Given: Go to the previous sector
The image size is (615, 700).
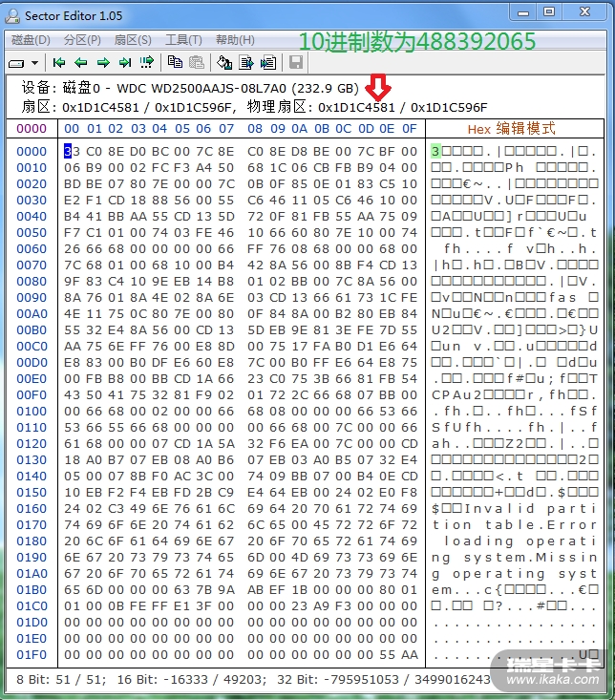Looking at the screenshot, I should 81,62.
